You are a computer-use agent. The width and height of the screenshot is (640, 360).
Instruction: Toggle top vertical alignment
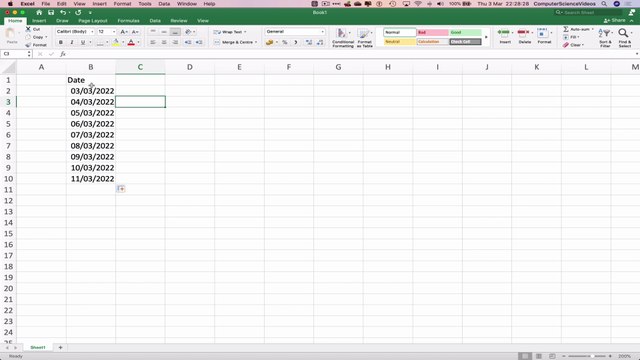(x=153, y=32)
